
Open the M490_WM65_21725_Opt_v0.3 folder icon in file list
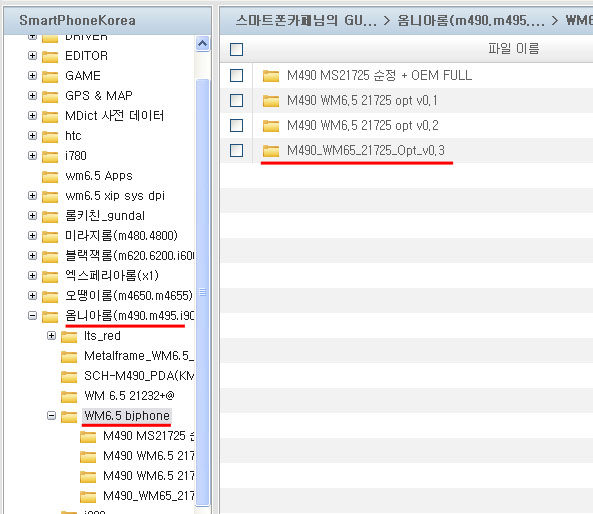pos(271,151)
